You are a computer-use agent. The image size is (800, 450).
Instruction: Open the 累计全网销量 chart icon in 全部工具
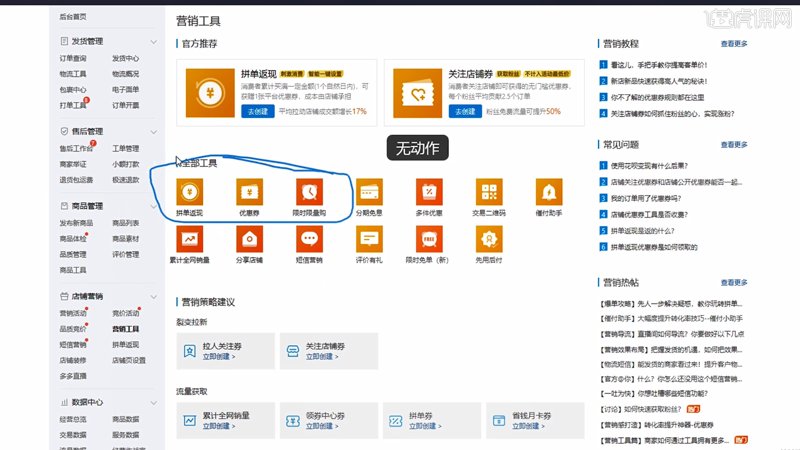click(189, 239)
